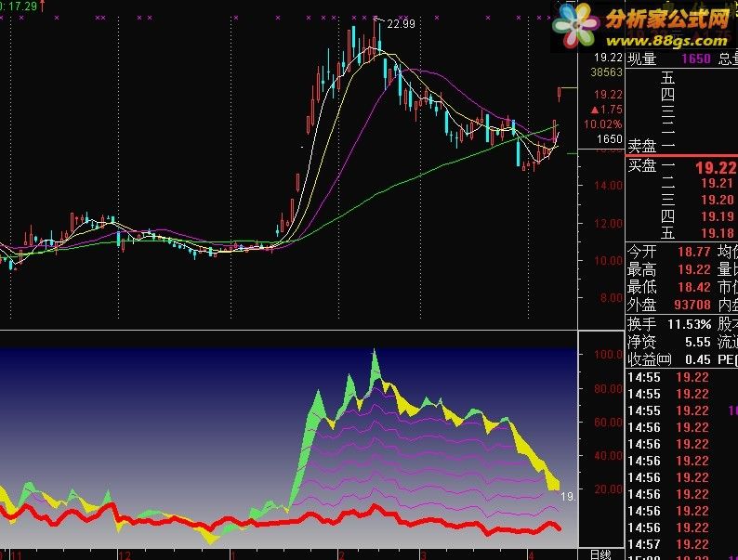Select bid price 19.18
The height and width of the screenshot is (560, 738).
(x=717, y=233)
